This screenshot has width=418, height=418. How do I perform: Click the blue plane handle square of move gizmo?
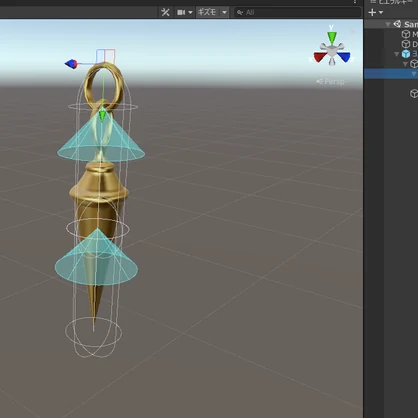point(101,56)
